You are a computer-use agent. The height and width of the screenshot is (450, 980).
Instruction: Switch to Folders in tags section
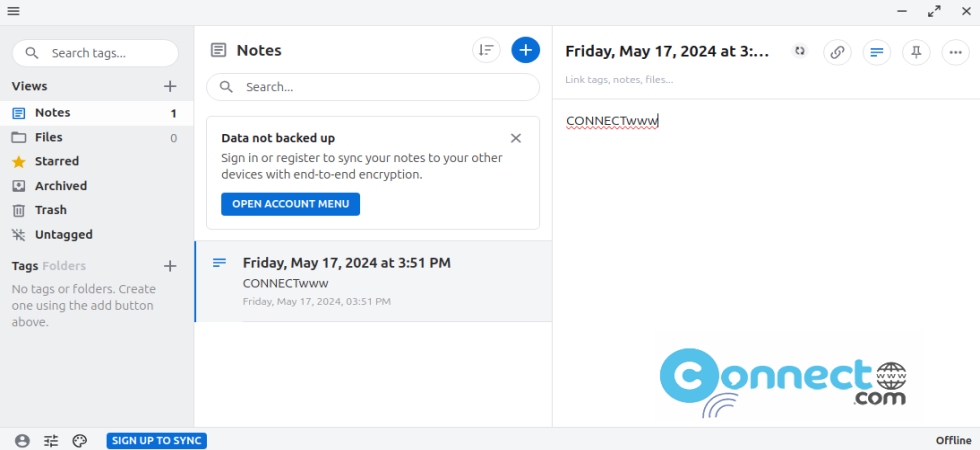click(x=64, y=266)
